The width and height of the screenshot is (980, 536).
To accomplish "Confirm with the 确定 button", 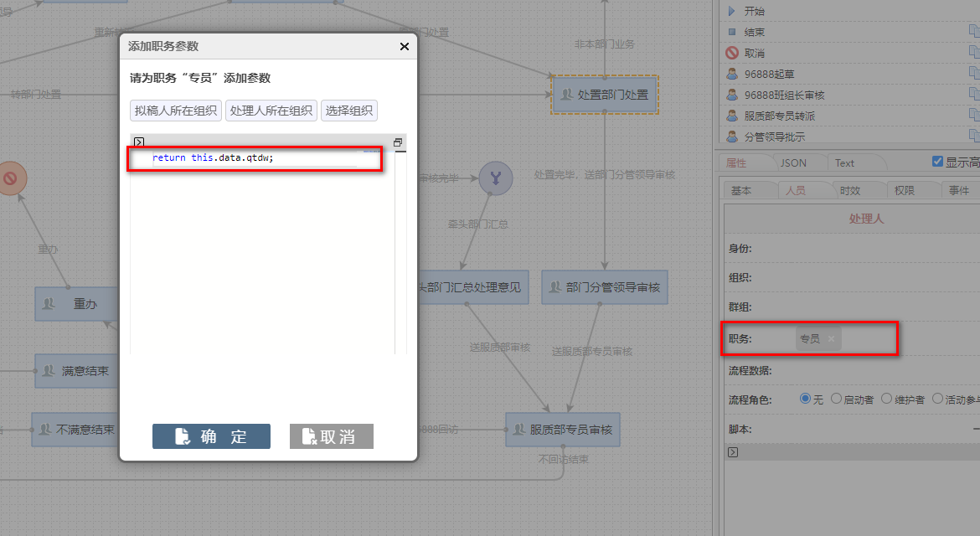I will [x=211, y=436].
